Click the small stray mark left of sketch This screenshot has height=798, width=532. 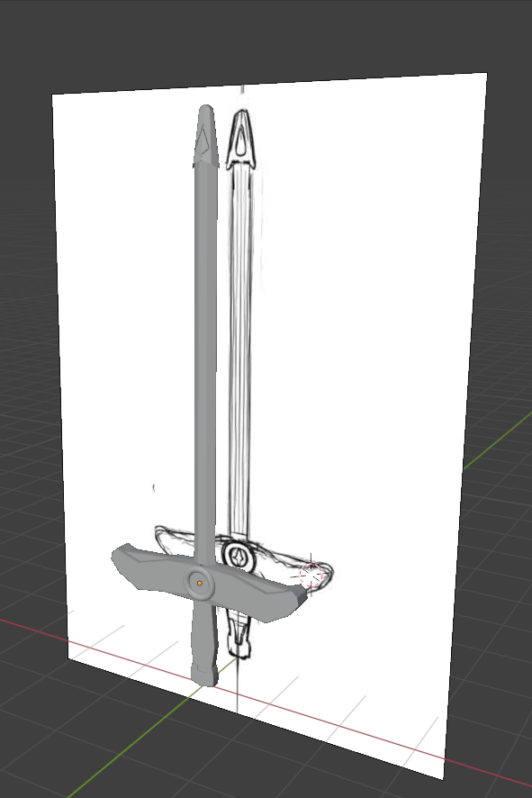click(154, 487)
